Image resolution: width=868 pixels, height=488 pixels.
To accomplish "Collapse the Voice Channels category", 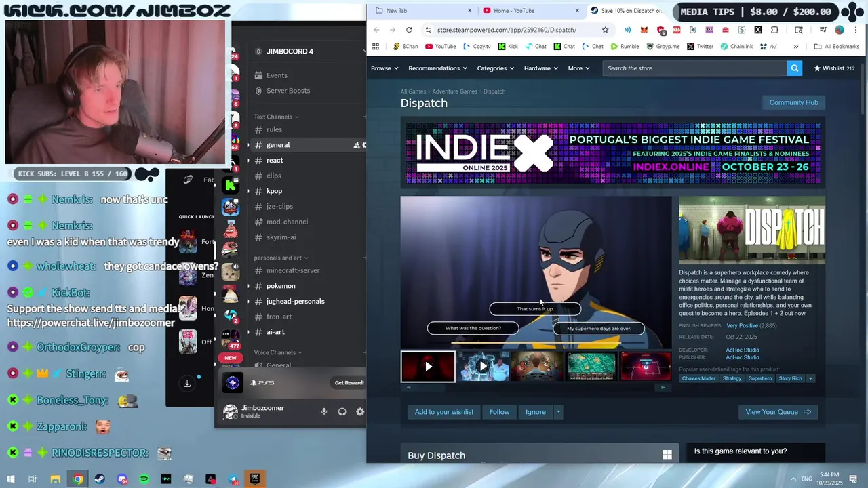I will (x=278, y=352).
